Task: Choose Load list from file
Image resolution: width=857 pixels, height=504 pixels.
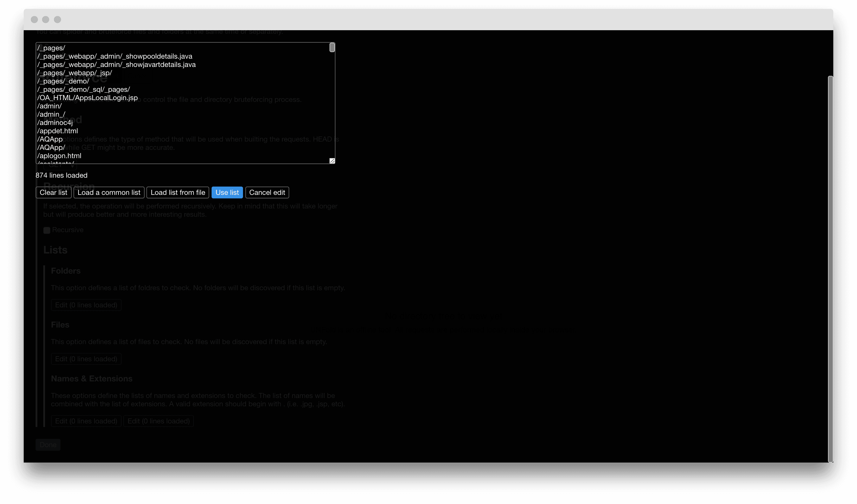Action: tap(178, 192)
